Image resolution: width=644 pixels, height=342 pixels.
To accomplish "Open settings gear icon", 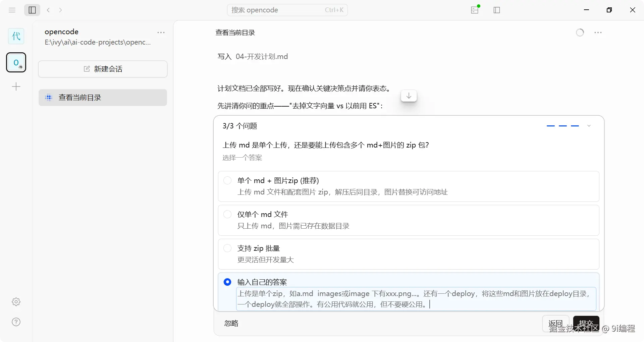I will (x=16, y=302).
